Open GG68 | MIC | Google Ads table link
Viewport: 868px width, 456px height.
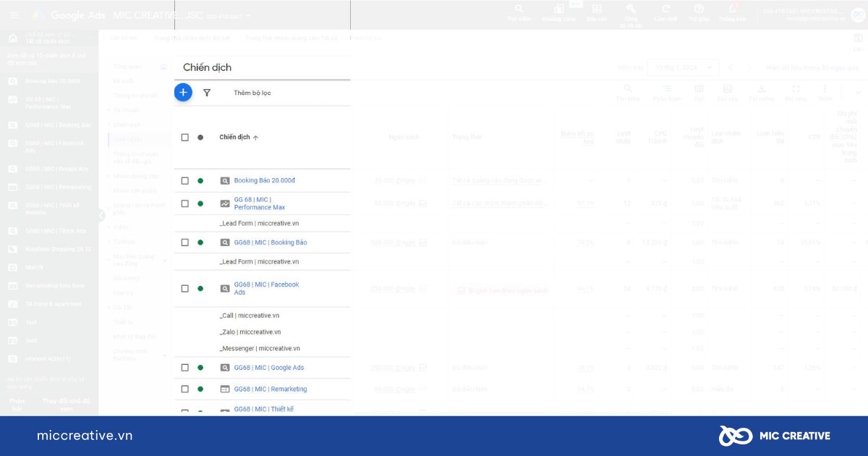click(269, 368)
